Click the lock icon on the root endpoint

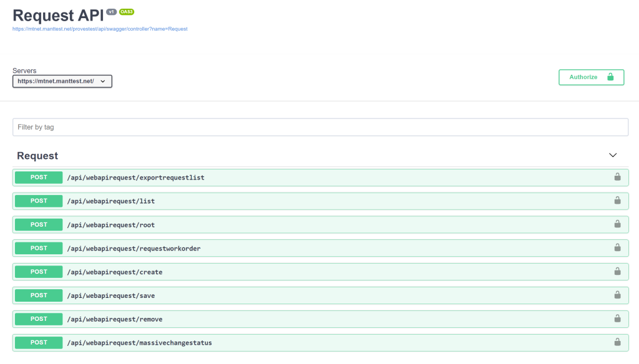[x=617, y=224]
